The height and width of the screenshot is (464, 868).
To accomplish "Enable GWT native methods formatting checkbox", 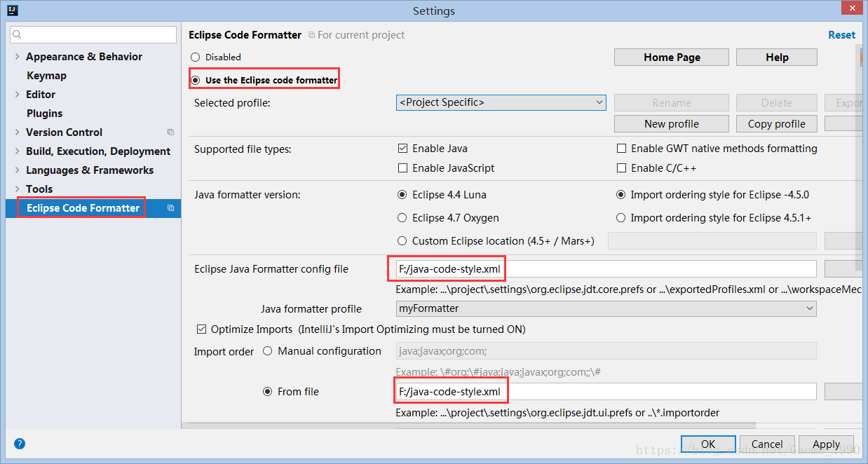I will pos(621,149).
